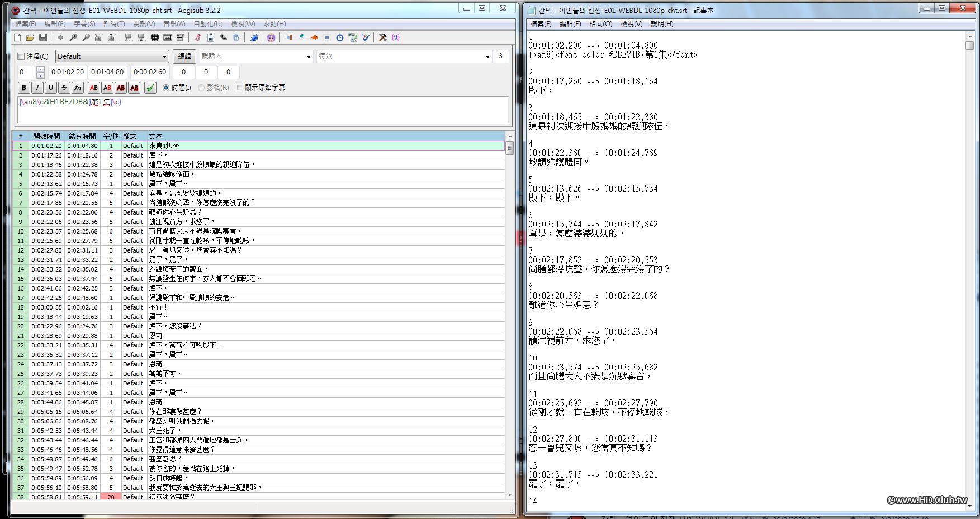The image size is (980, 519).
Task: Open the Kanji Timer icon
Action: [353, 37]
